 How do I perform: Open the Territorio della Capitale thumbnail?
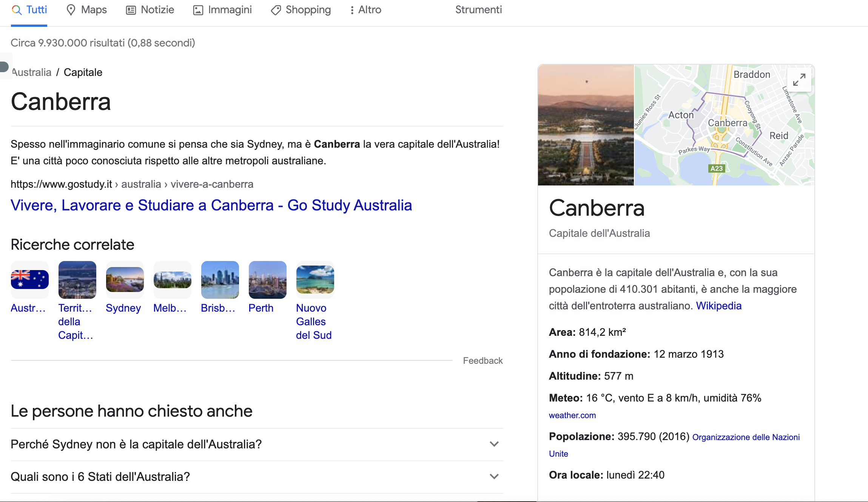[x=77, y=280]
